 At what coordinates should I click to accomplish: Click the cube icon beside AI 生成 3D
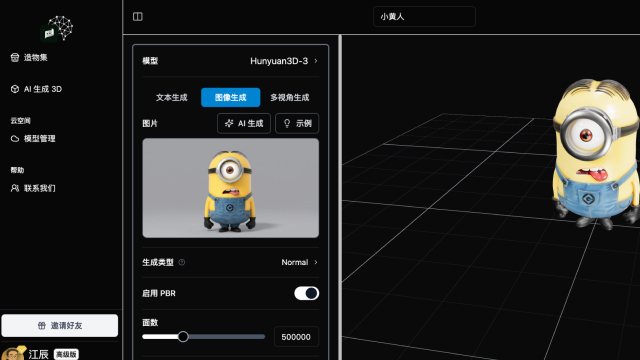(15, 89)
